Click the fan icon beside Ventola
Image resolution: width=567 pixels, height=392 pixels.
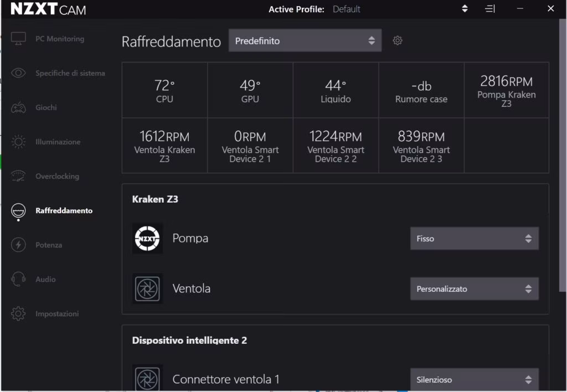tap(147, 288)
